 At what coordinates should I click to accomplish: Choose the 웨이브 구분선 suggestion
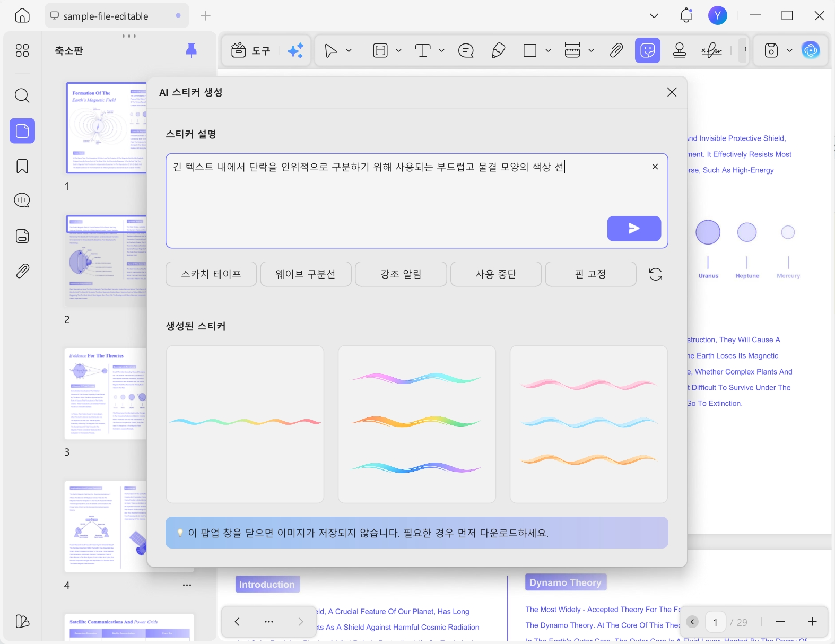[x=306, y=274]
